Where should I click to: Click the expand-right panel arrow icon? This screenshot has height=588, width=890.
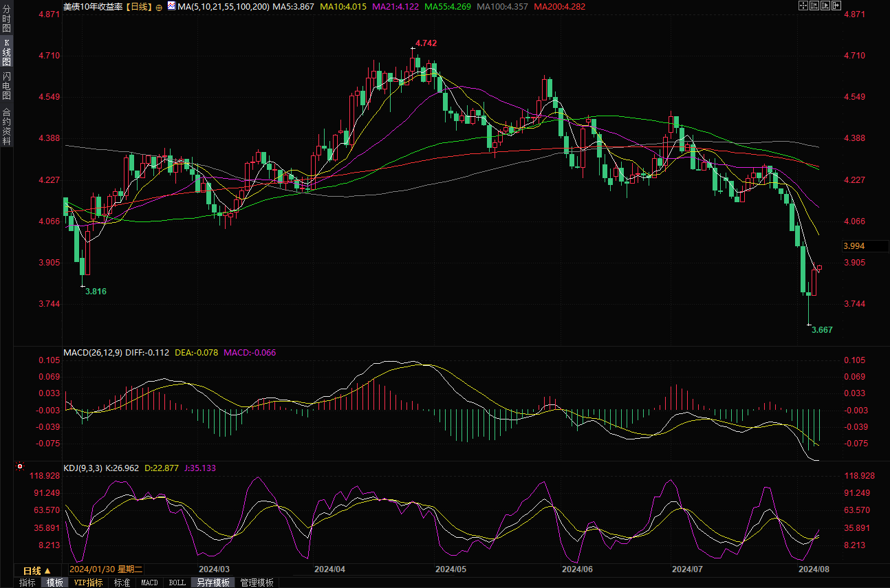tap(836, 6)
